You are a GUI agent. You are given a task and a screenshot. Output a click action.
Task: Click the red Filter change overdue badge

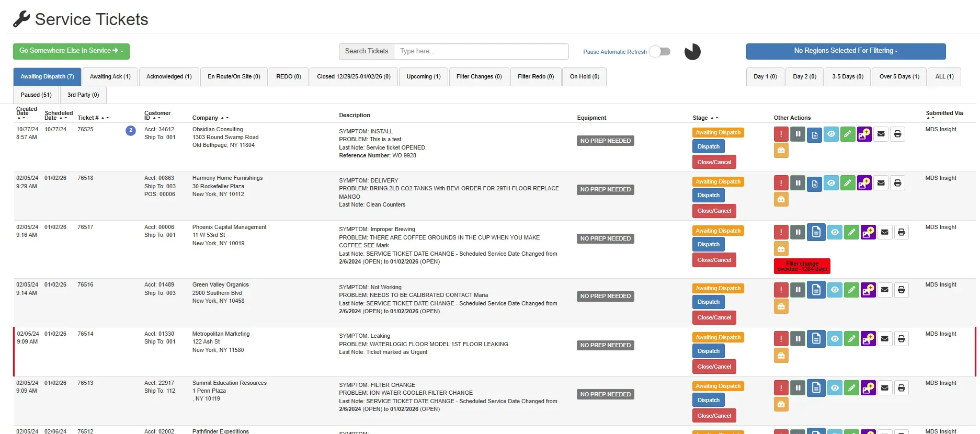tap(802, 267)
